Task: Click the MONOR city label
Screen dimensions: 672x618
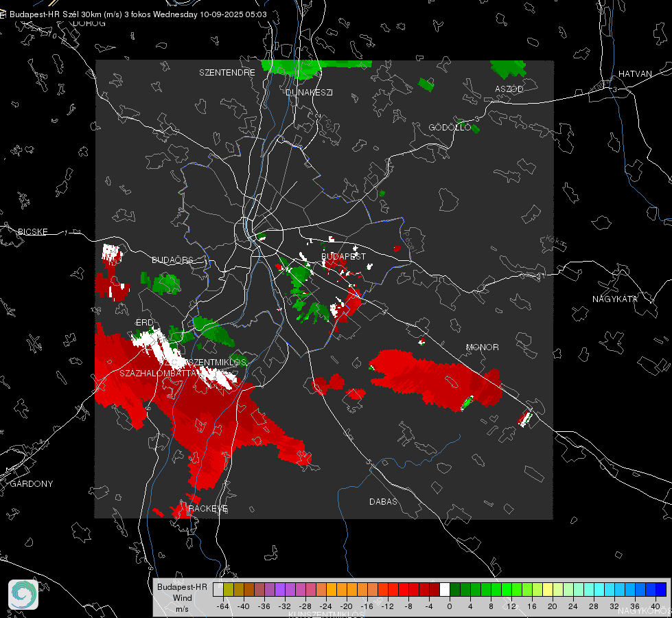Action: click(x=482, y=347)
